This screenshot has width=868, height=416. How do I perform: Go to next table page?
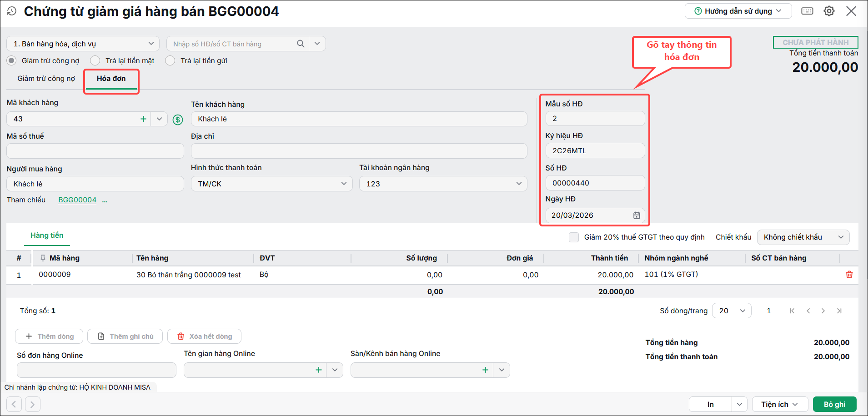(x=823, y=311)
